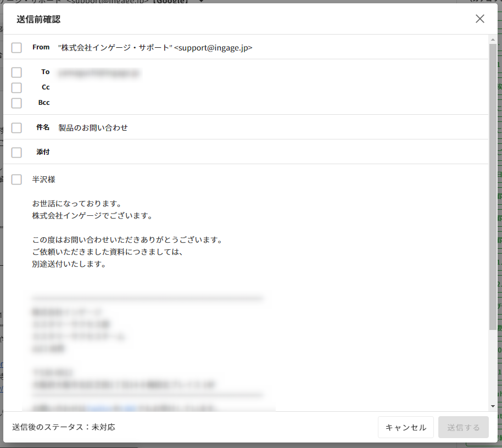Tick the To recipient checkbox
The width and height of the screenshot is (502, 448).
tap(16, 72)
